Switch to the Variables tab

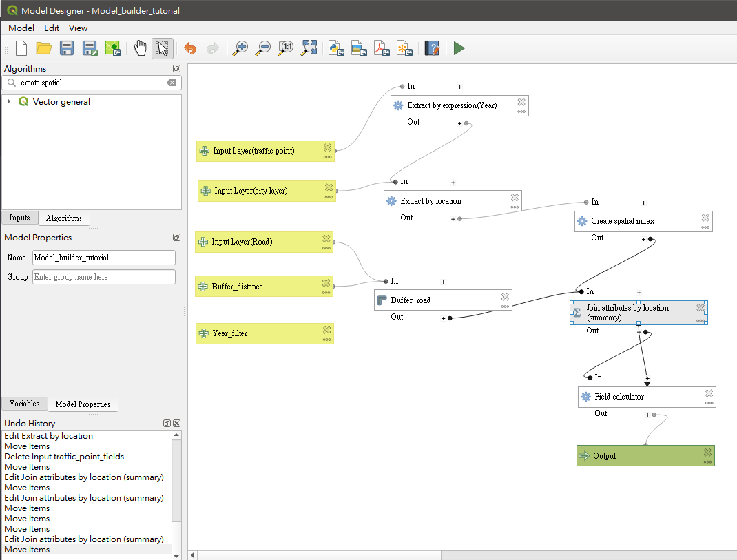[x=24, y=404]
